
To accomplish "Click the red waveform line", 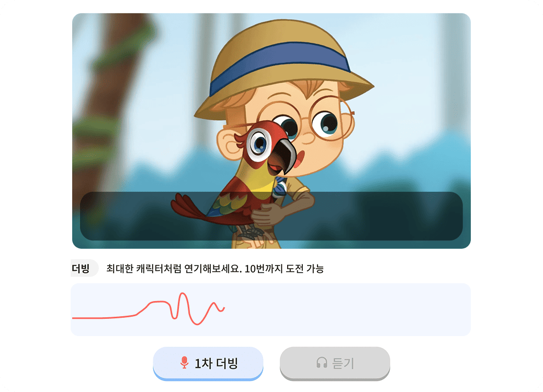I will point(149,309).
